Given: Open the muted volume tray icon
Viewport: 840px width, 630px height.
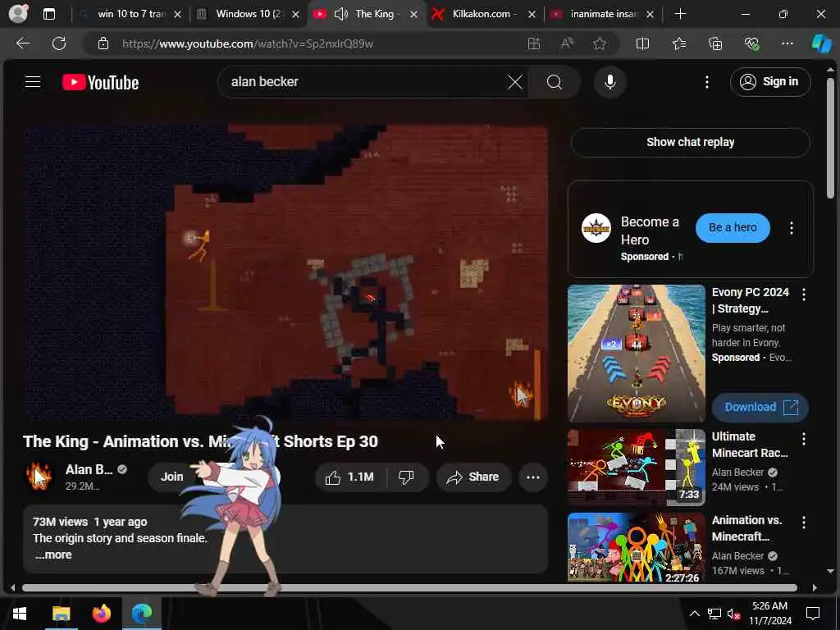Looking at the screenshot, I should point(733,614).
